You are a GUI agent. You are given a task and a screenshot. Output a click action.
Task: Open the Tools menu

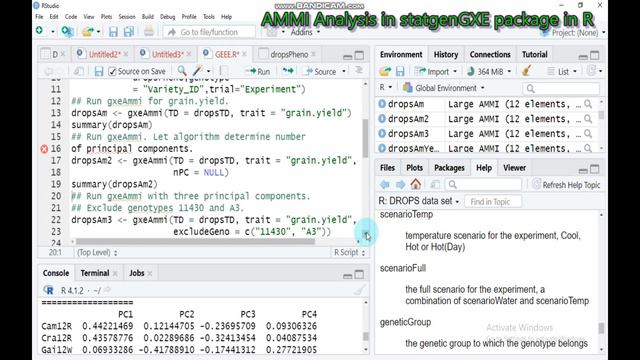[209, 17]
